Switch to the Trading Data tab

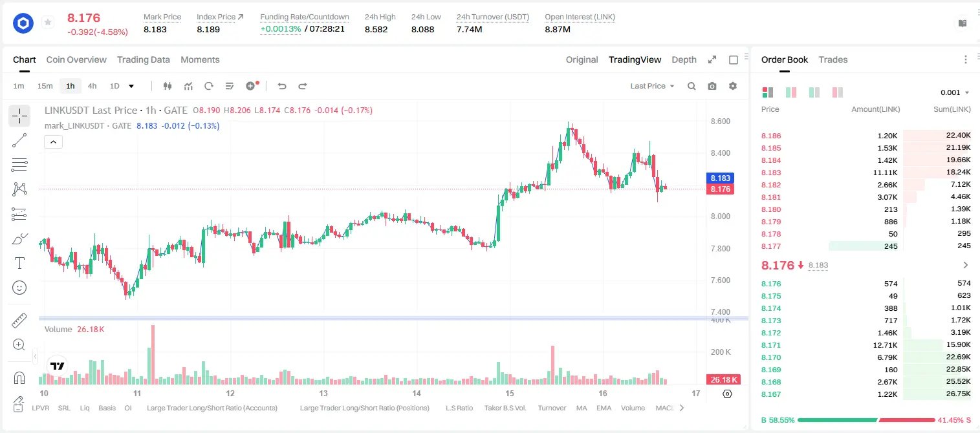coord(144,59)
